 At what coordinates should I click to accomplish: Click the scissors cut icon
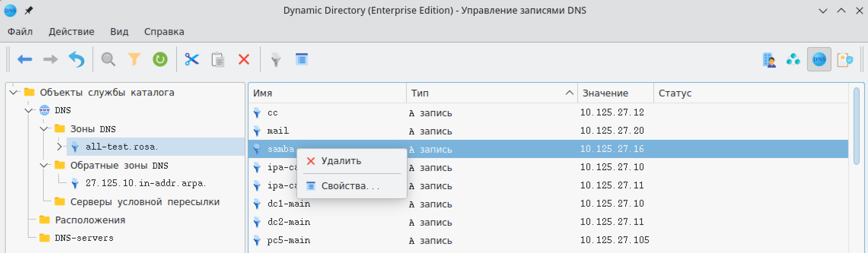click(x=192, y=60)
